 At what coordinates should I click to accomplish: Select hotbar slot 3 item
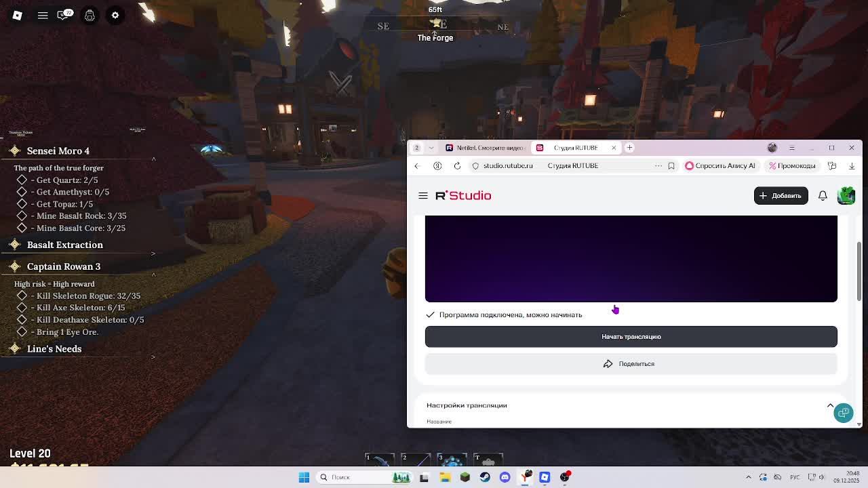coord(452,461)
